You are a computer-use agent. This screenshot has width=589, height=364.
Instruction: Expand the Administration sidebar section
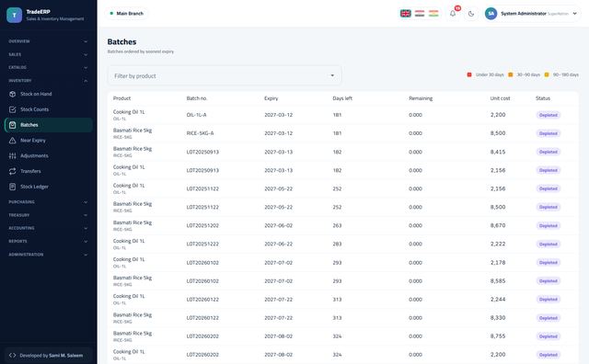[x=48, y=255]
